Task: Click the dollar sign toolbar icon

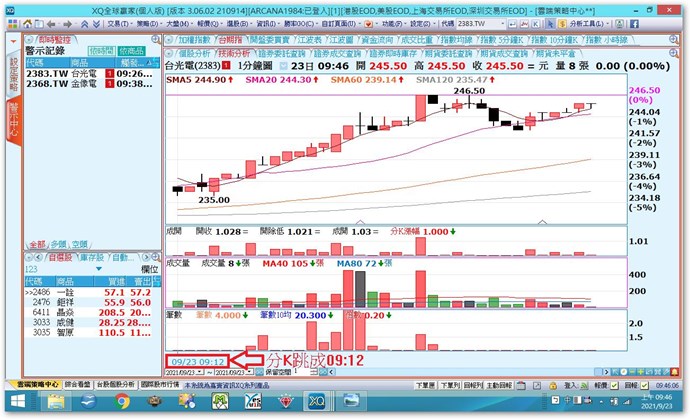Action: (562, 24)
